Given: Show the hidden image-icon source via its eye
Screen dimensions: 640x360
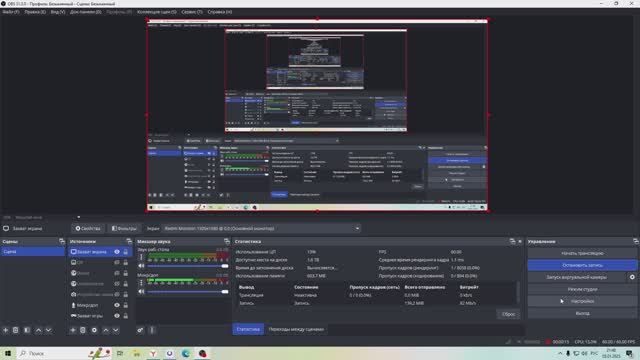Looking at the screenshot, I should [117, 262].
